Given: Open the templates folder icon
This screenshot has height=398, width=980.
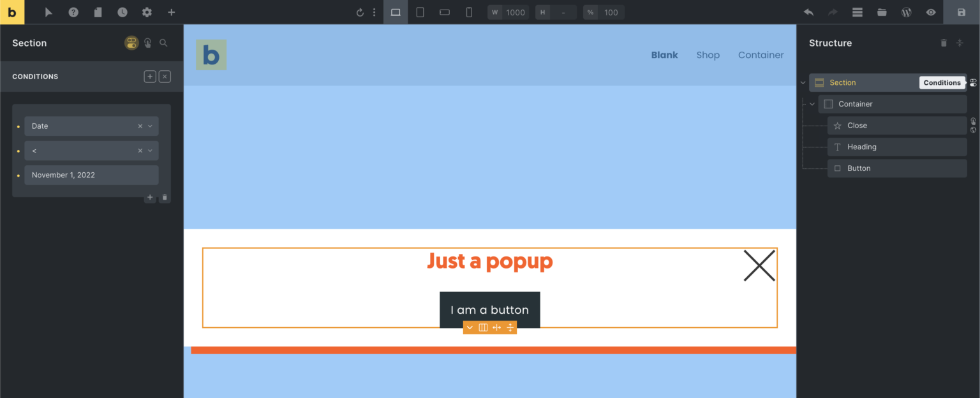Looking at the screenshot, I should point(882,12).
